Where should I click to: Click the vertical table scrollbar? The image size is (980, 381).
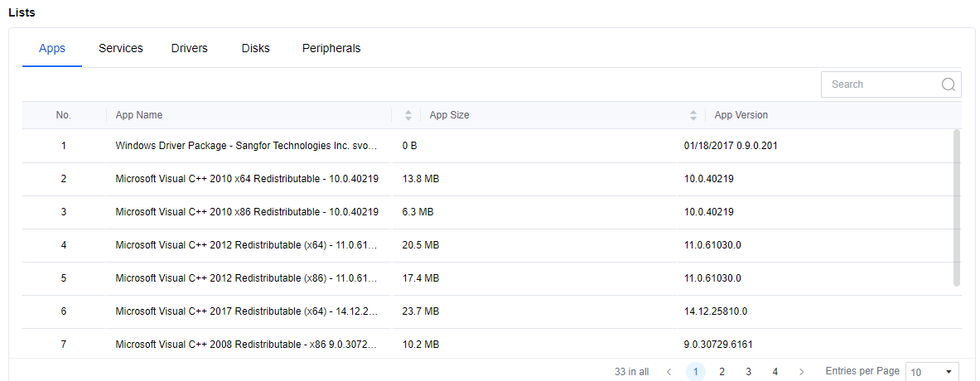pyautogui.click(x=957, y=207)
